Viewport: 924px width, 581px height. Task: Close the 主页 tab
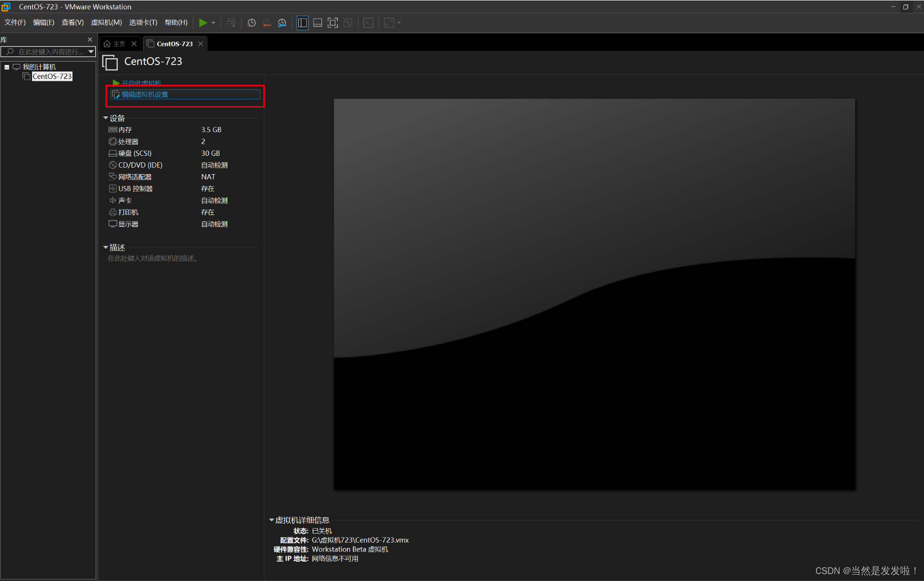click(134, 44)
